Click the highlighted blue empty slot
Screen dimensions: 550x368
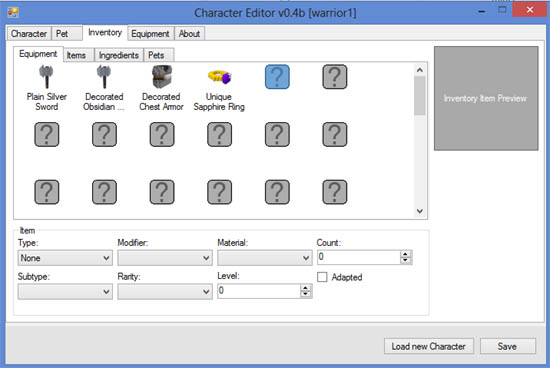277,76
